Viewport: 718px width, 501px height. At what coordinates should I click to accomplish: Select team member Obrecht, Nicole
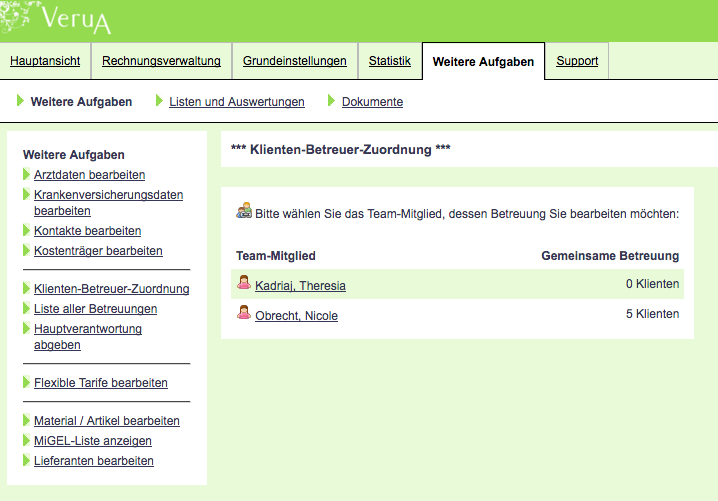pyautogui.click(x=296, y=316)
